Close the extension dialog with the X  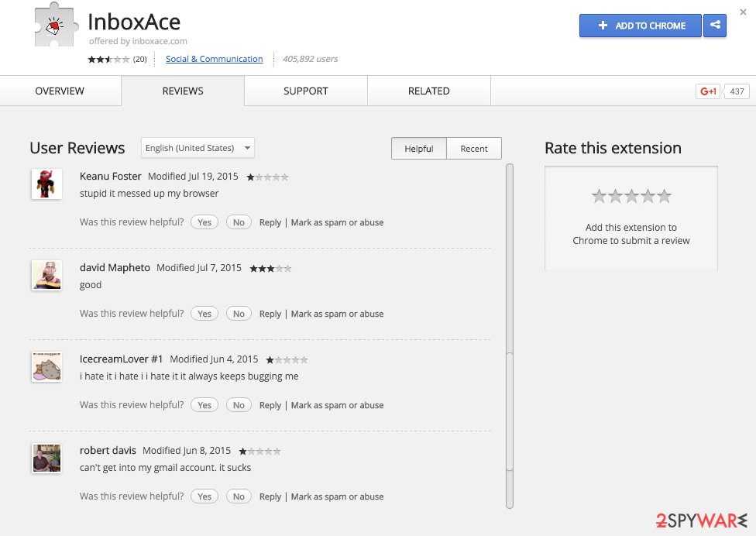(743, 12)
